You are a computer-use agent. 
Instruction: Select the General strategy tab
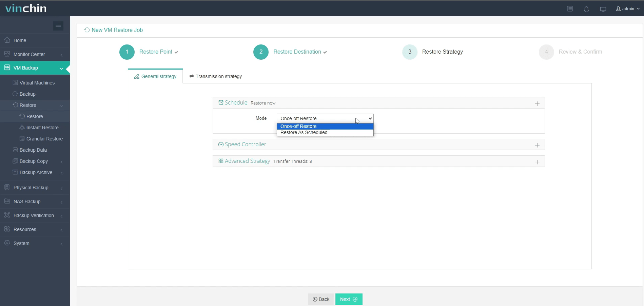[x=156, y=76]
